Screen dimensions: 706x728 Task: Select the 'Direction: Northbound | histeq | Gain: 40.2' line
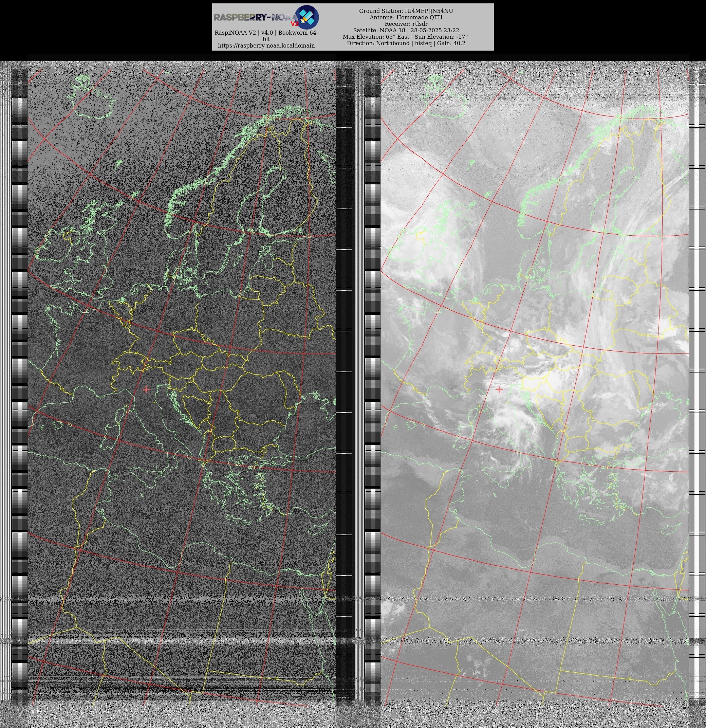pyautogui.click(x=406, y=43)
